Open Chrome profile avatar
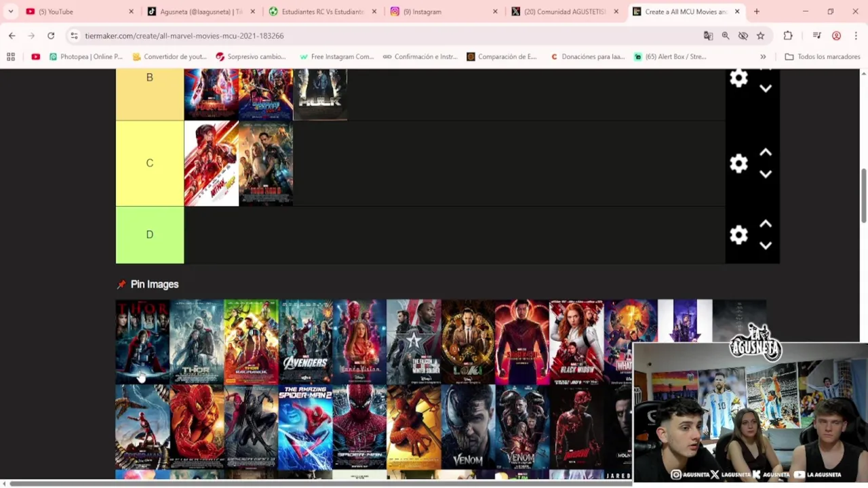 [836, 35]
